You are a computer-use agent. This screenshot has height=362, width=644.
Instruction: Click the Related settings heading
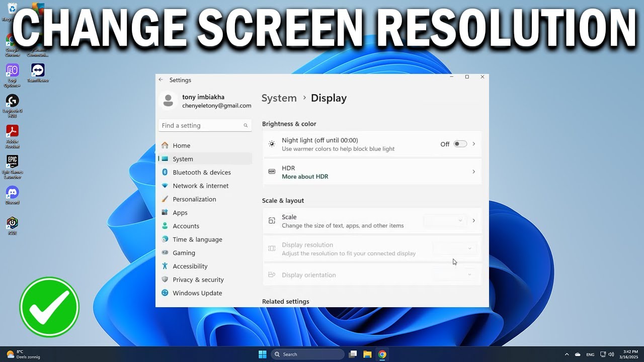(286, 302)
